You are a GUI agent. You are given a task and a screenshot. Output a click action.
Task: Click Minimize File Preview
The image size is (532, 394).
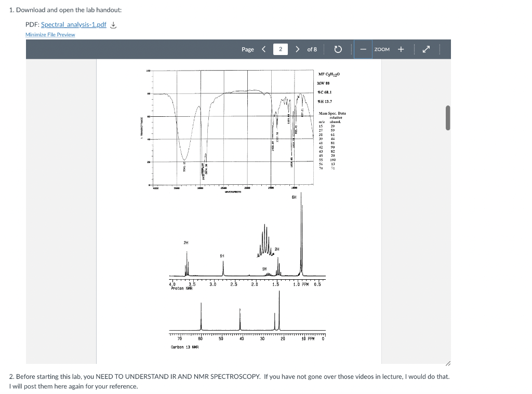pyautogui.click(x=49, y=34)
